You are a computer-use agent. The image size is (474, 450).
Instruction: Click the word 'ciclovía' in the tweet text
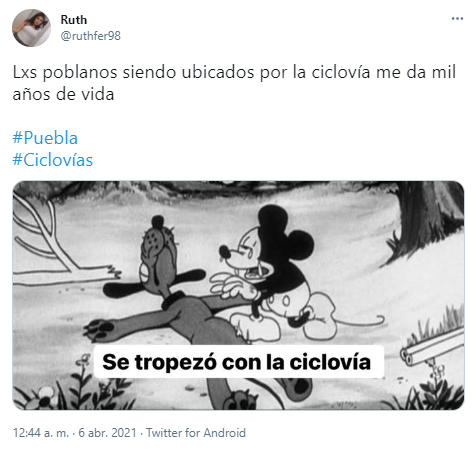[341, 72]
